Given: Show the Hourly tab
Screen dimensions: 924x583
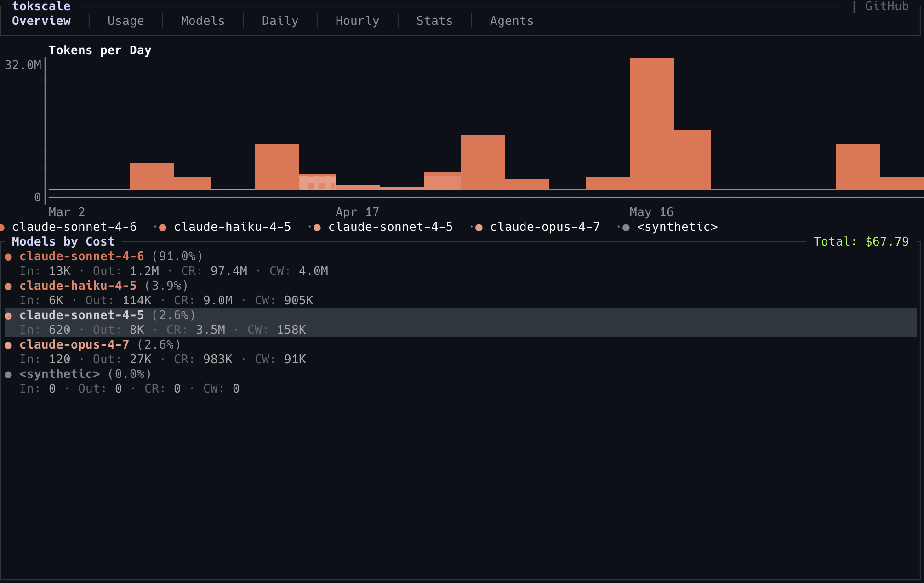Looking at the screenshot, I should coord(357,21).
